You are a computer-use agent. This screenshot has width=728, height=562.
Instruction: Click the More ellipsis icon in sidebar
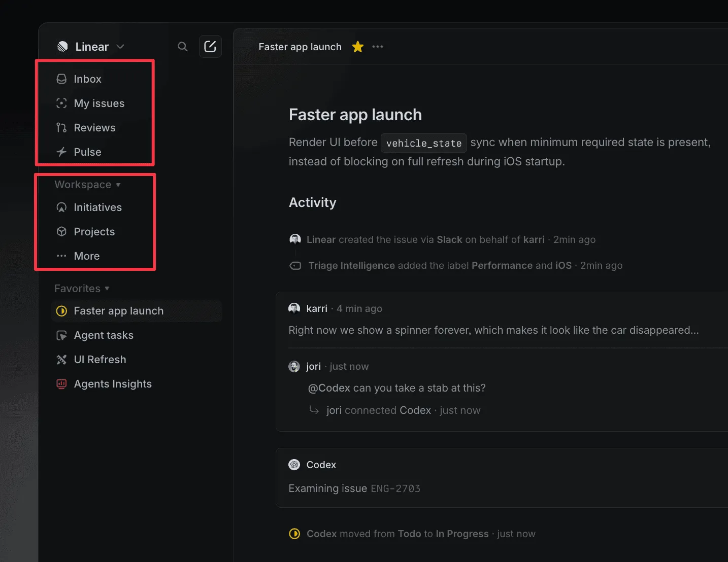coord(61,256)
